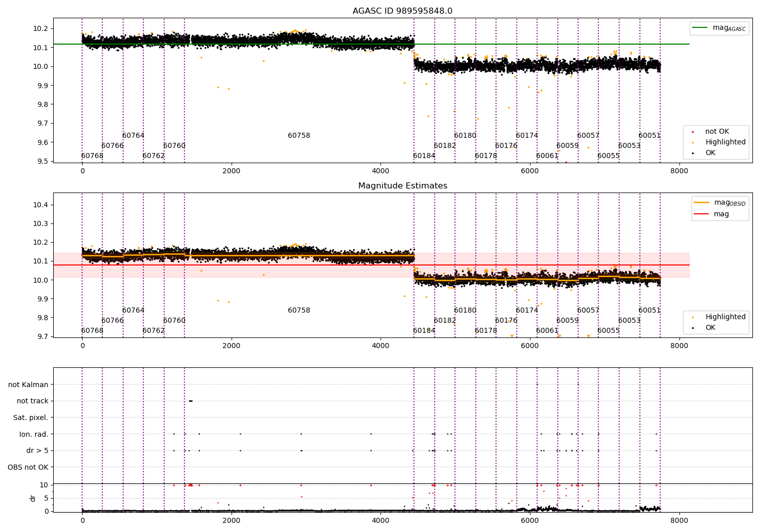Viewport: 760px width, 532px height.
Task: Click obsid label 60178 in Magnitude Estimates plot
Action: pos(486,331)
